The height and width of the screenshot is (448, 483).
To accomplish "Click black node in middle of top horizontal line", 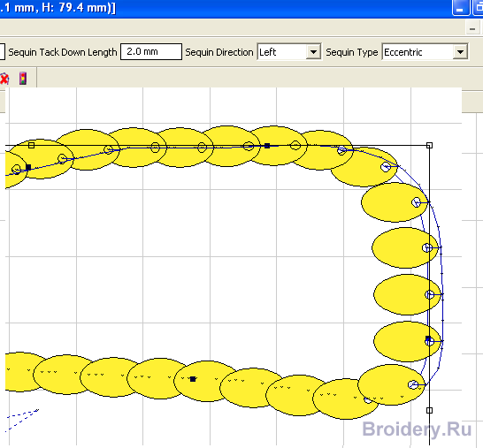I will 267,146.
